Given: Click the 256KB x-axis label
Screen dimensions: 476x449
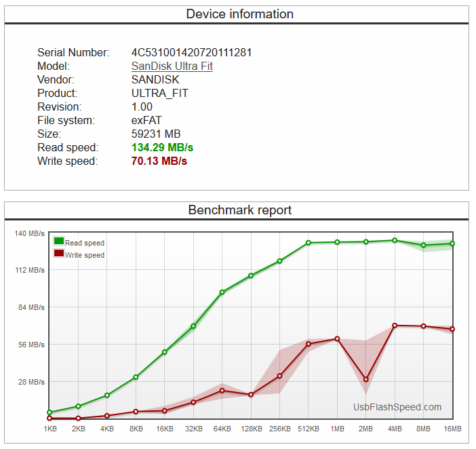Looking at the screenshot, I should point(280,429).
